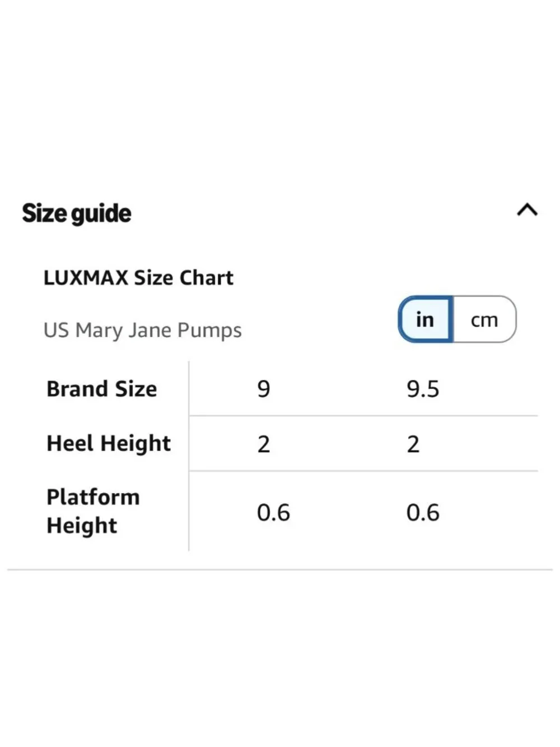Click the word LUXMAX in chart title
Image resolution: width=560 pixels, height=747 pixels.
[x=86, y=277]
